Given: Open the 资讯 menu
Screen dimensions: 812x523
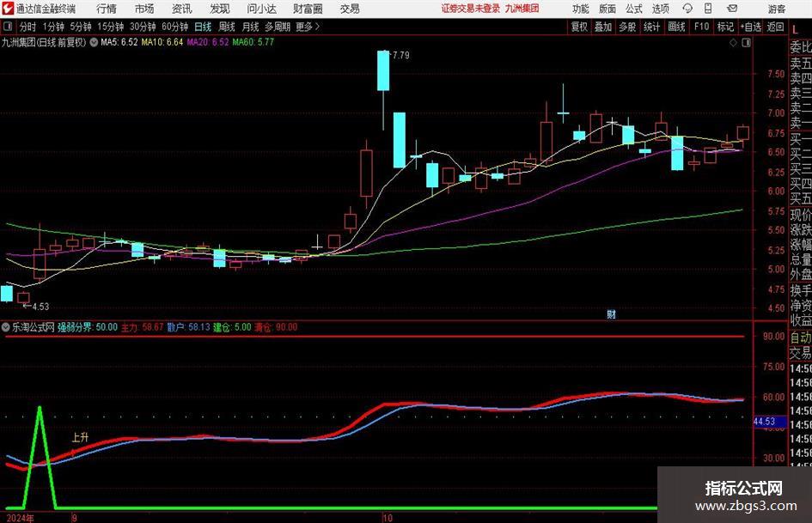Looking at the screenshot, I should coord(182,9).
